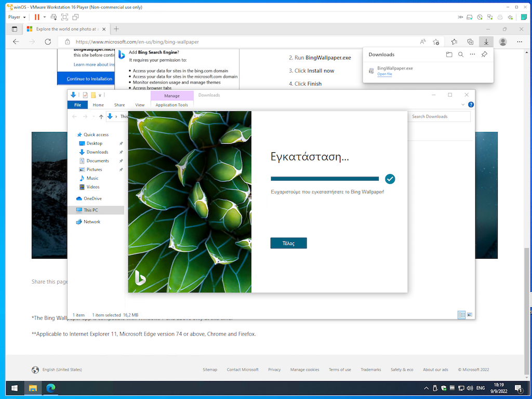Switch Explorer to details view icon

pyautogui.click(x=461, y=315)
